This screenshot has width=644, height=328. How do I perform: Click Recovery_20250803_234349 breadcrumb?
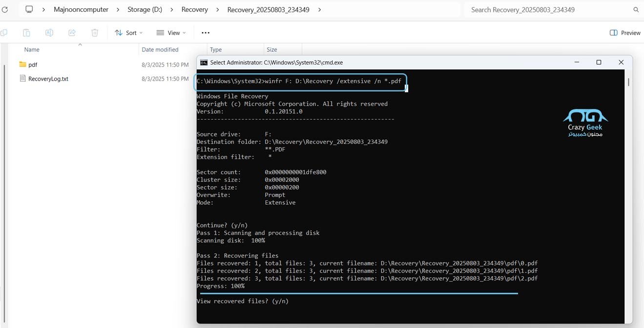coord(268,10)
